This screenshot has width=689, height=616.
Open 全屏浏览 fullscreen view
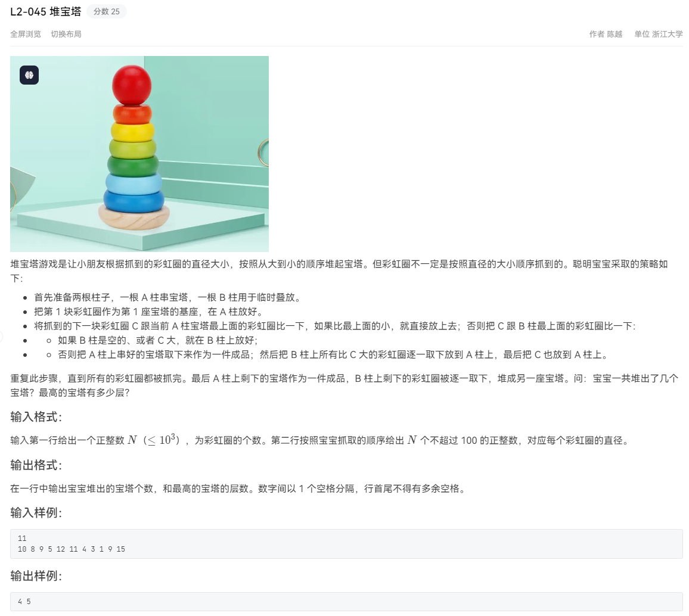[26, 34]
